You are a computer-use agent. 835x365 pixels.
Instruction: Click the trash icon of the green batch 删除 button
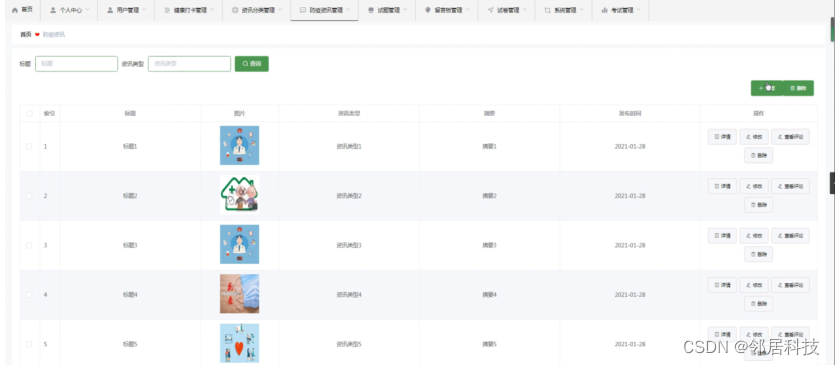(x=792, y=88)
